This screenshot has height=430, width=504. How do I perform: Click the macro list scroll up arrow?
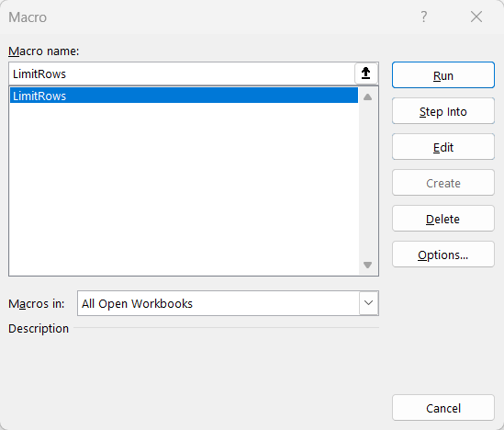(x=368, y=96)
